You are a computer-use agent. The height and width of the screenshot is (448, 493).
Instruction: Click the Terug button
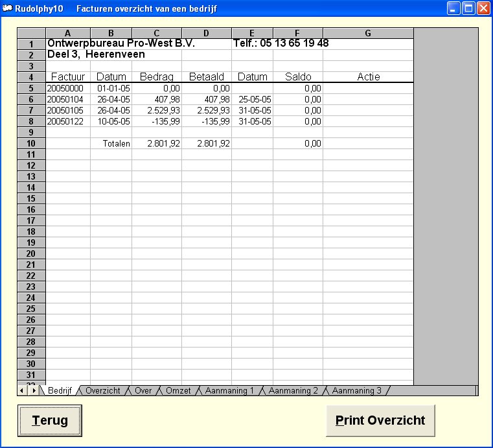(x=50, y=421)
